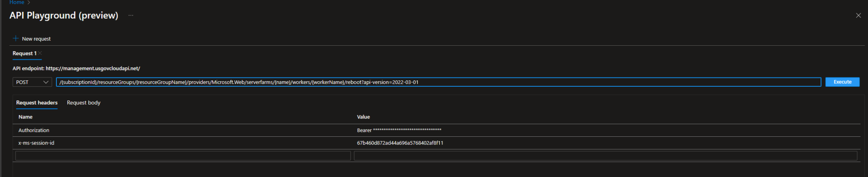Open the Request 1 tab
Image resolution: width=868 pixels, height=177 pixels.
[x=25, y=53]
